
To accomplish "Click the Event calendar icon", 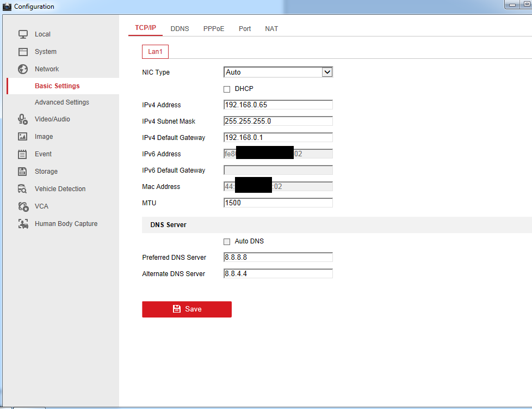I will pyautogui.click(x=23, y=154).
